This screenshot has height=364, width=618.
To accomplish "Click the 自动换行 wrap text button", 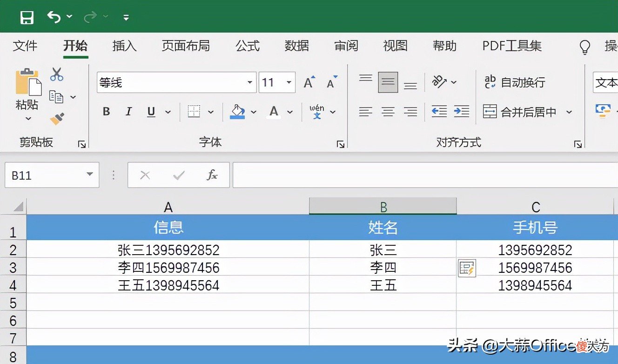I will tap(514, 82).
